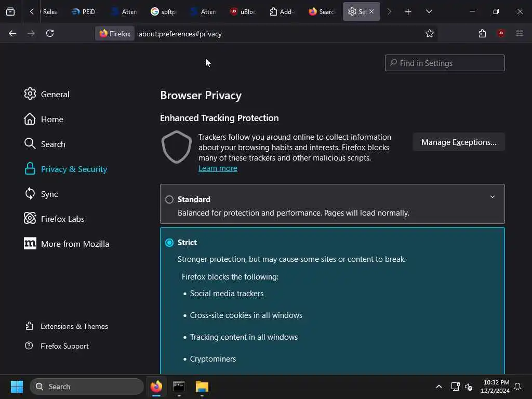
Task: Click the Learn more link
Action: tap(218, 168)
